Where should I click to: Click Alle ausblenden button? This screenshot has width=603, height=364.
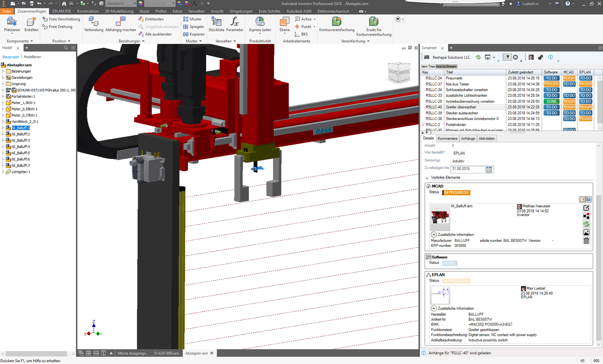(155, 34)
